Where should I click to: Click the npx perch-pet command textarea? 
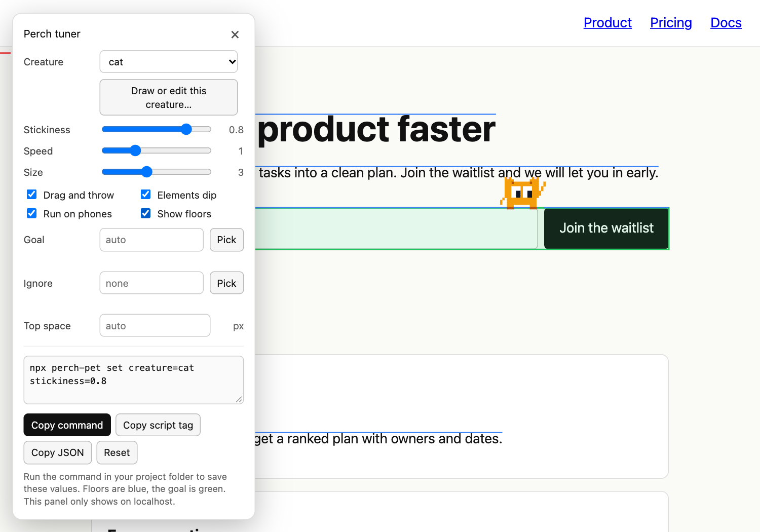134,380
